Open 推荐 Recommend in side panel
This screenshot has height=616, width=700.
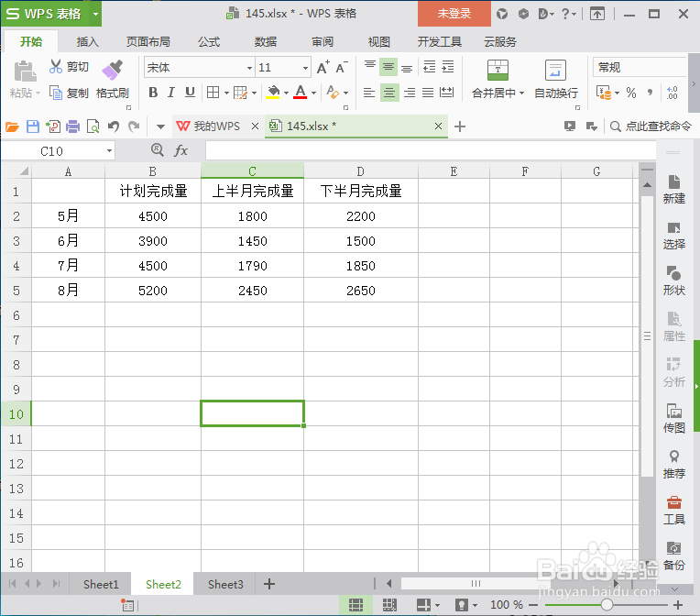673,465
